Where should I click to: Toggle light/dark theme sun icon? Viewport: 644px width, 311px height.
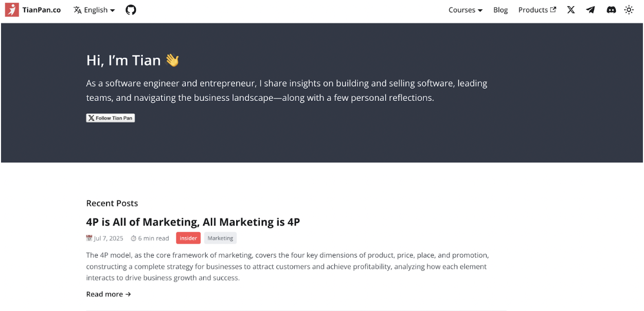[x=629, y=10]
